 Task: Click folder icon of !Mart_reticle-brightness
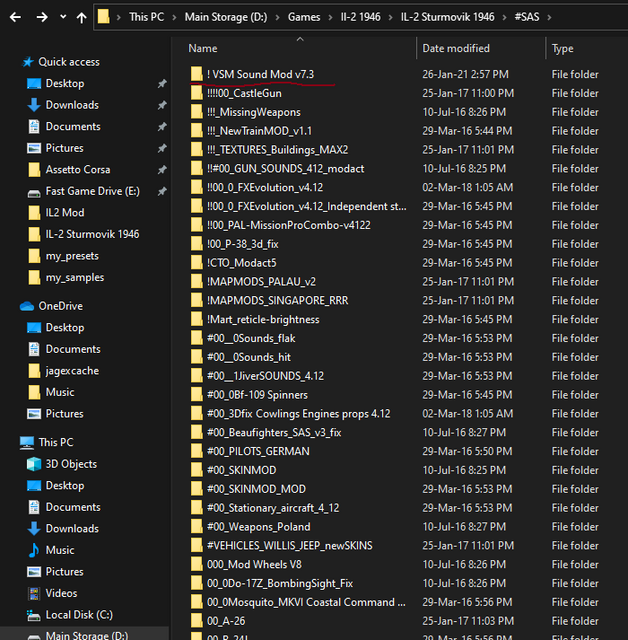[x=197, y=319]
